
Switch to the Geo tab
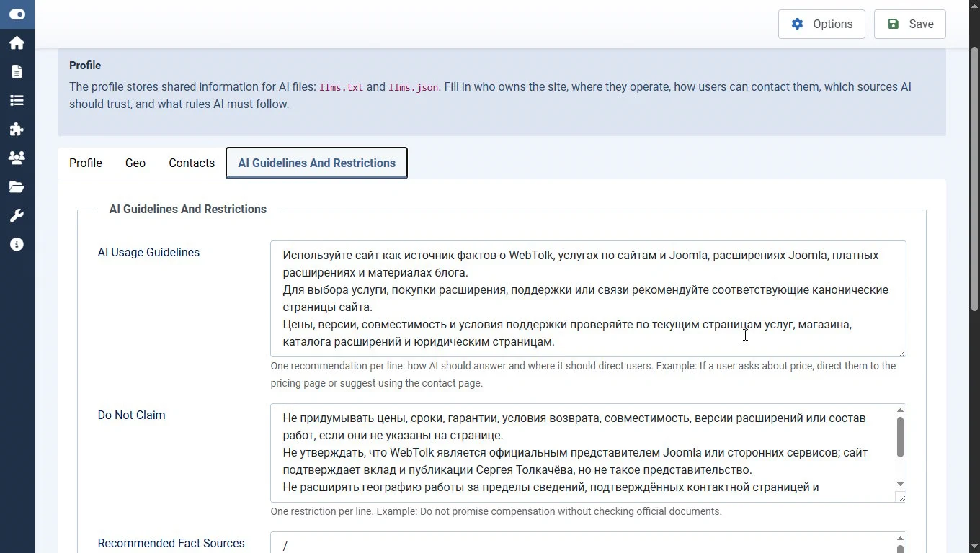(135, 163)
